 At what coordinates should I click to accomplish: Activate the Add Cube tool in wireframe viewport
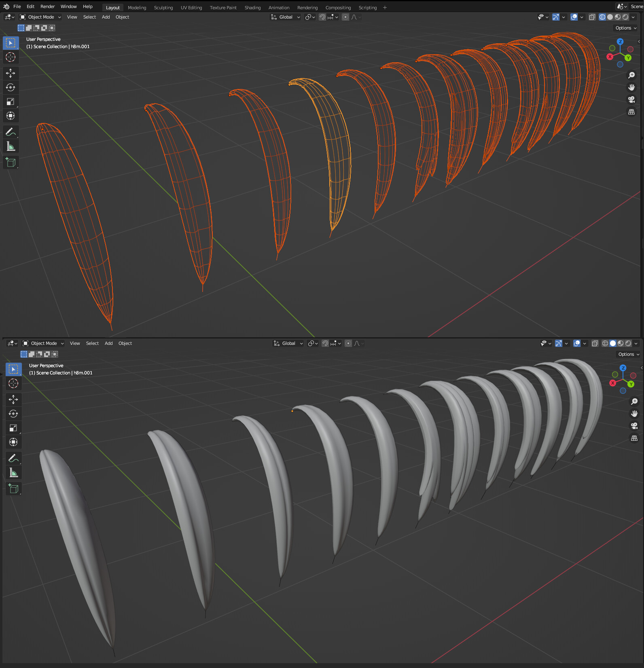(11, 162)
